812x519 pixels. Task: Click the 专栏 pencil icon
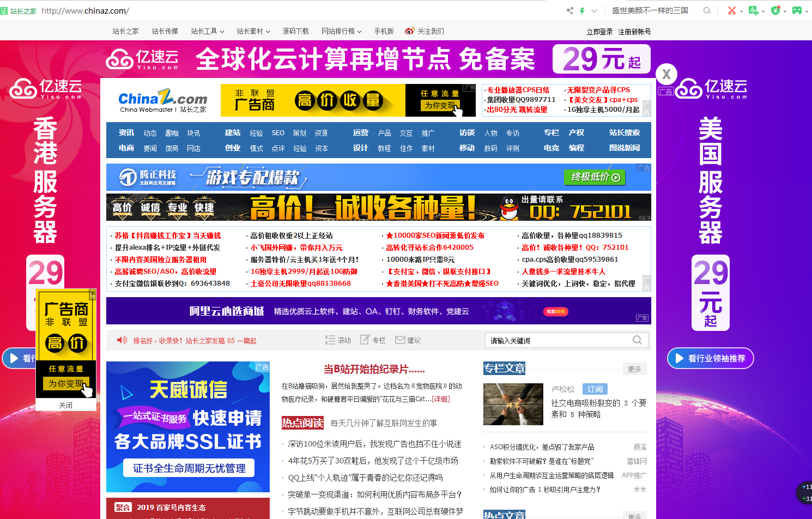[364, 339]
